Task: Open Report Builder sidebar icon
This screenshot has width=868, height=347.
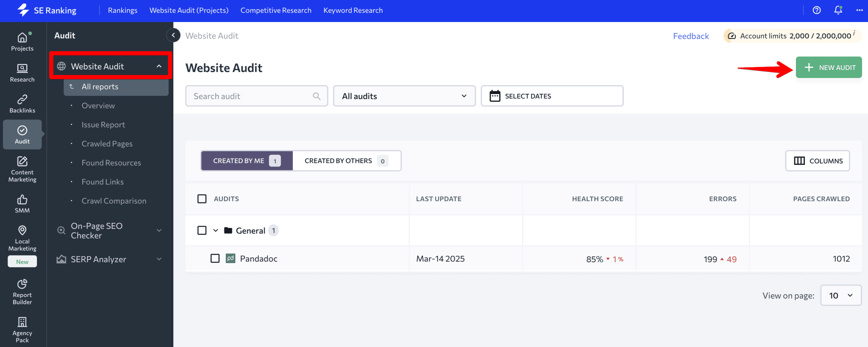Action: 22,291
